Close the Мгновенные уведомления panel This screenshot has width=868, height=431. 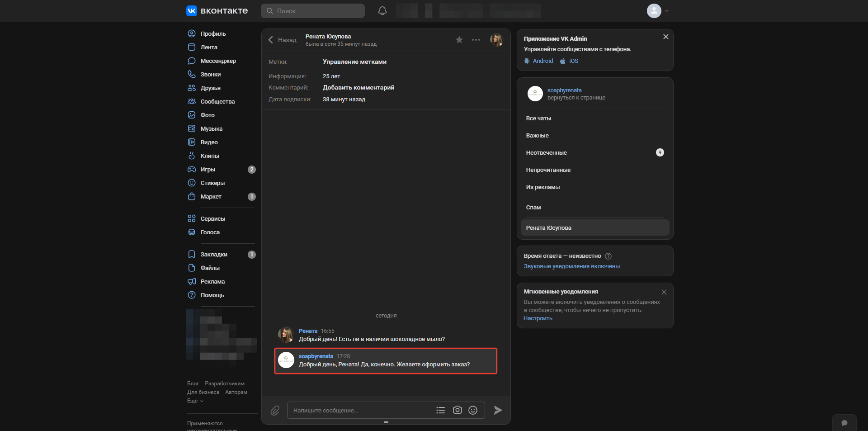point(664,292)
